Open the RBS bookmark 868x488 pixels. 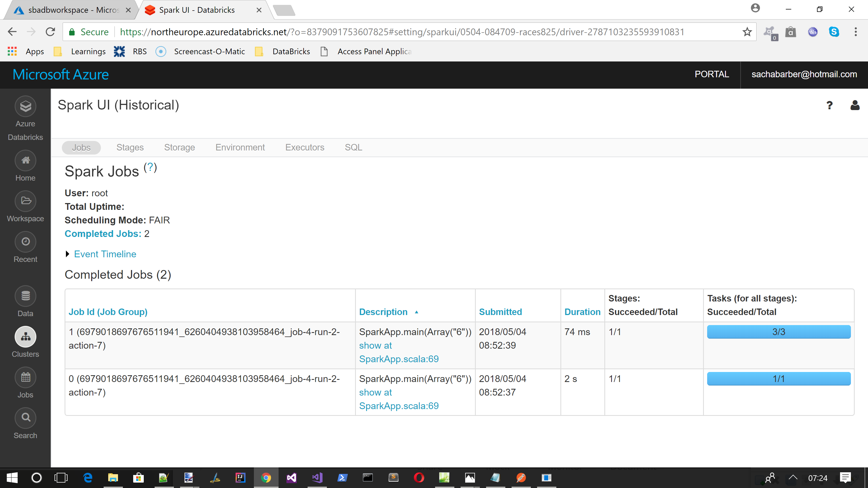click(x=130, y=51)
